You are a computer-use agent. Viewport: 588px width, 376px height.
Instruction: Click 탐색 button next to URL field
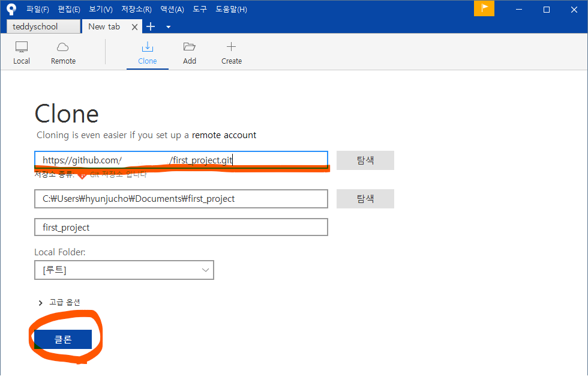[x=365, y=160]
